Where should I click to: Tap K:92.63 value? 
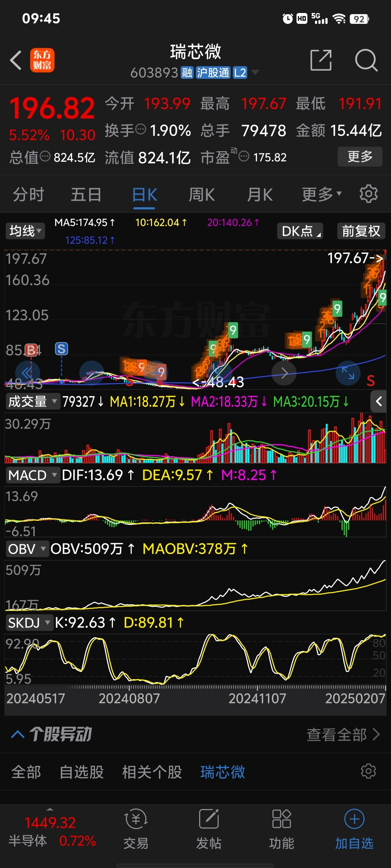click(x=85, y=622)
